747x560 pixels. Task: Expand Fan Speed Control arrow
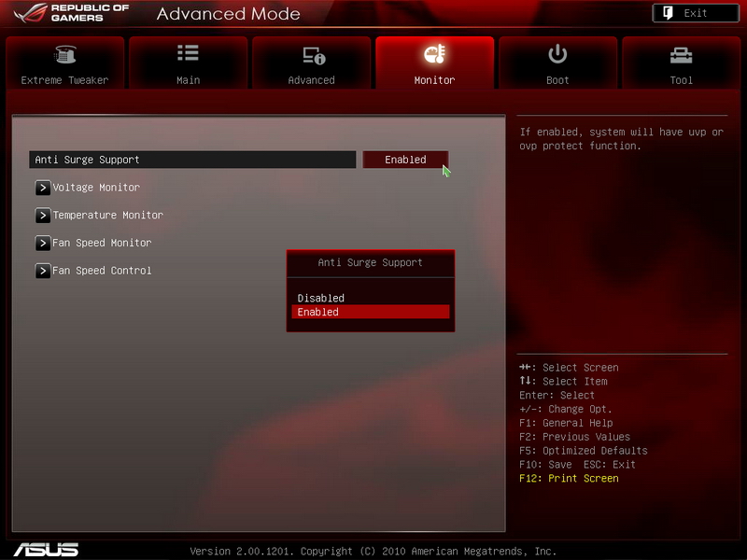tap(43, 271)
